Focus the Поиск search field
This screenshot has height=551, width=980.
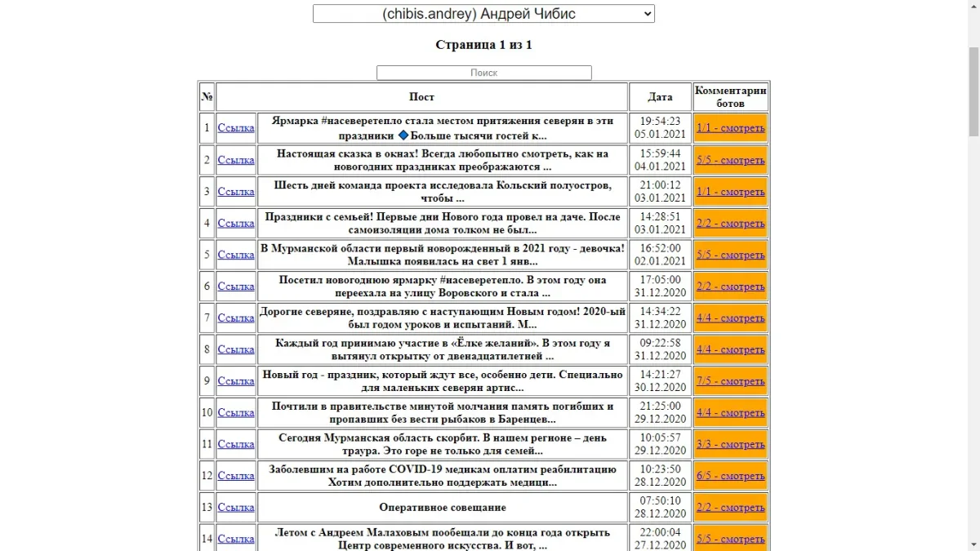click(x=483, y=73)
